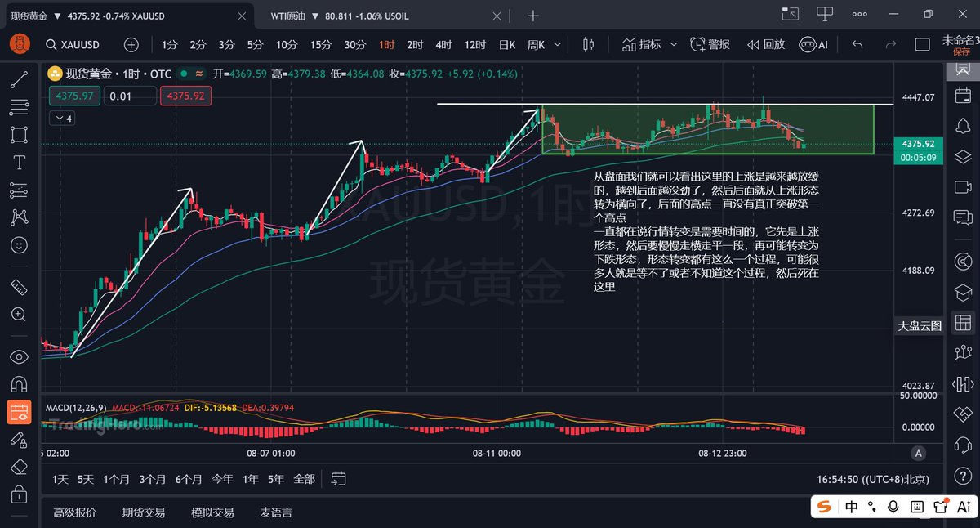Select the highlighter pencil tool in left sidebar
The width and height of the screenshot is (980, 528).
[x=19, y=440]
